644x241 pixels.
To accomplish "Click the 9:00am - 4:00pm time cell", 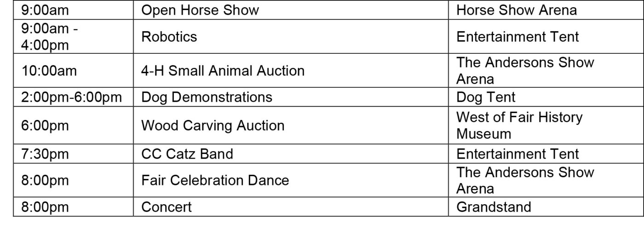I will coord(50,37).
